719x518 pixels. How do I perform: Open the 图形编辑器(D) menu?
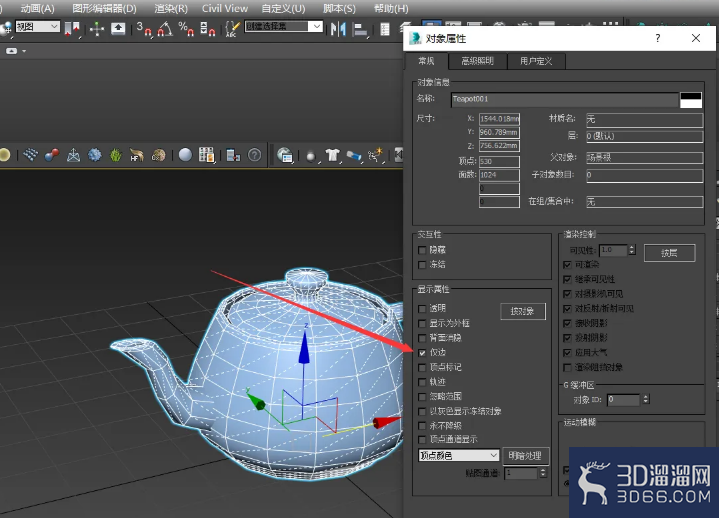105,9
